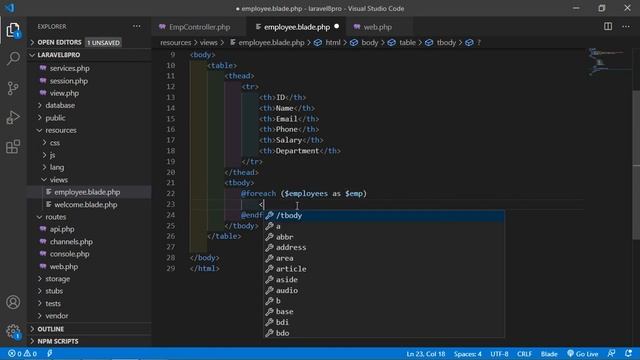
Task: Click Spaces: 4 indentation status
Action: coord(468,353)
